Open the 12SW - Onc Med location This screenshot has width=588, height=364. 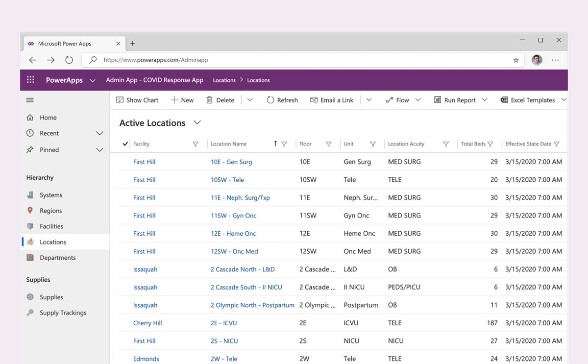tap(234, 251)
